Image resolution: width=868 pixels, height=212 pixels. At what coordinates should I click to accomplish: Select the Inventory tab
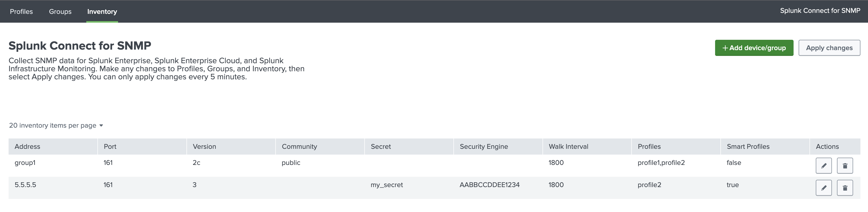tap(102, 11)
